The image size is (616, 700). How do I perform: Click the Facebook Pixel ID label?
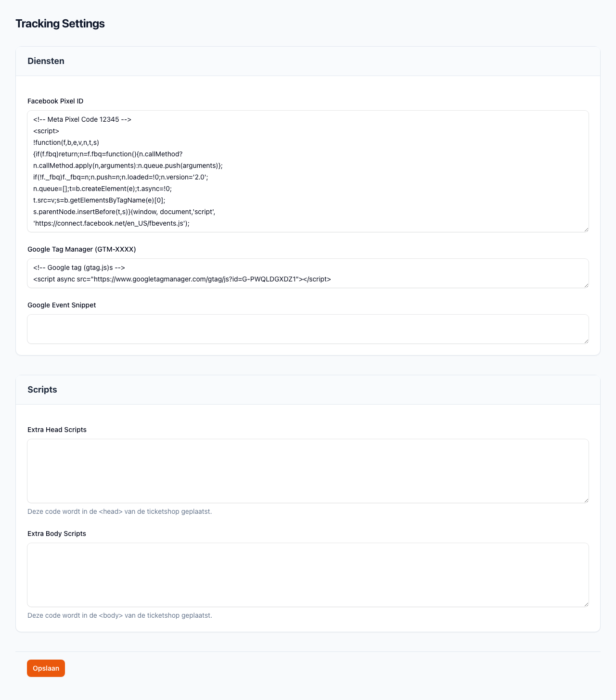pyautogui.click(x=55, y=101)
